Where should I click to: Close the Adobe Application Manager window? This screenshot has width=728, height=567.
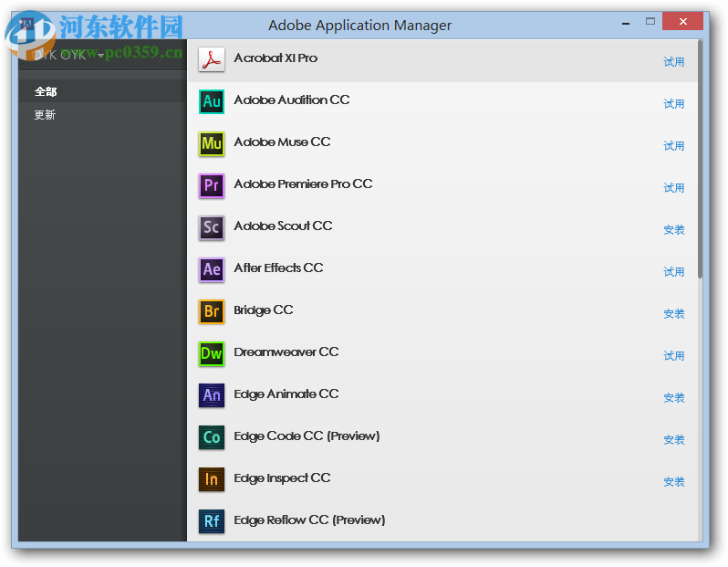[x=683, y=21]
